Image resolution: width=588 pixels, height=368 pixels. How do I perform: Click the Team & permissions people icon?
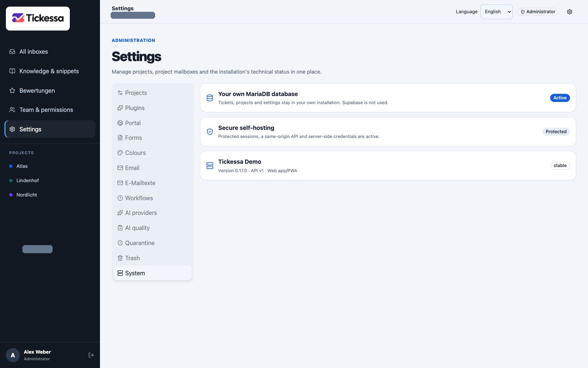pos(12,110)
